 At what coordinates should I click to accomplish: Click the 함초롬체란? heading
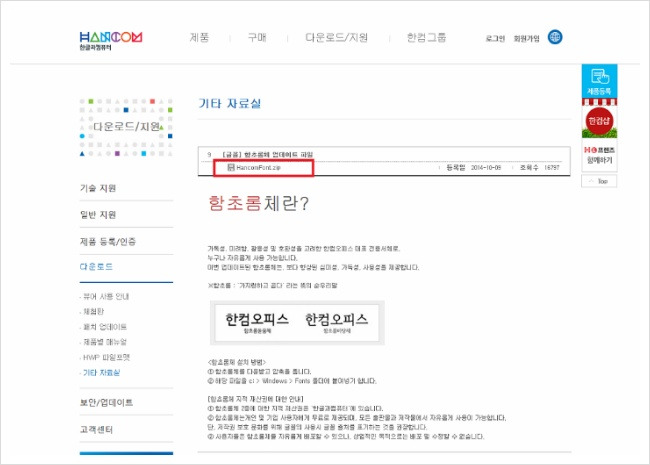pyautogui.click(x=259, y=203)
